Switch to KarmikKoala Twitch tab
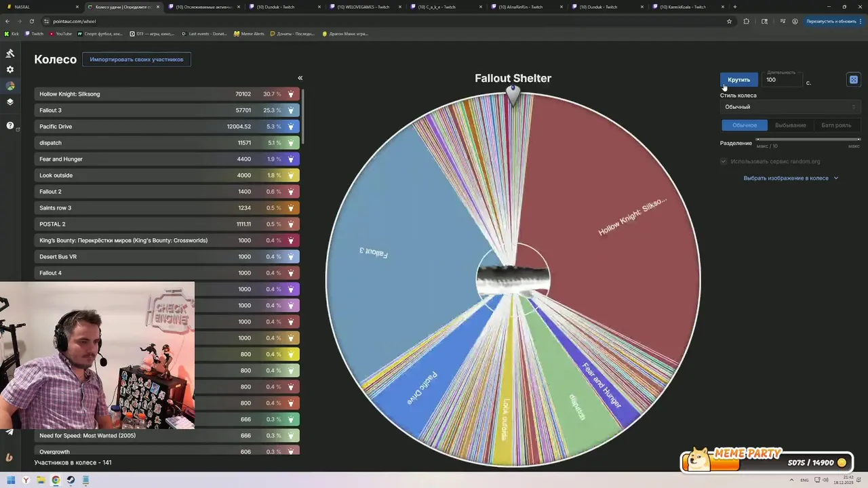 coord(688,7)
